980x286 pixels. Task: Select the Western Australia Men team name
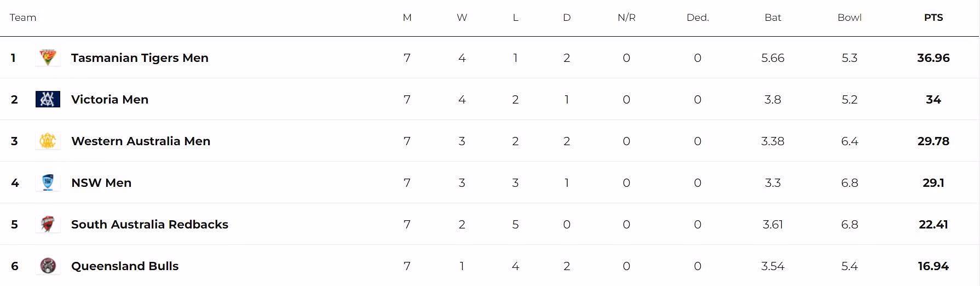pos(141,141)
